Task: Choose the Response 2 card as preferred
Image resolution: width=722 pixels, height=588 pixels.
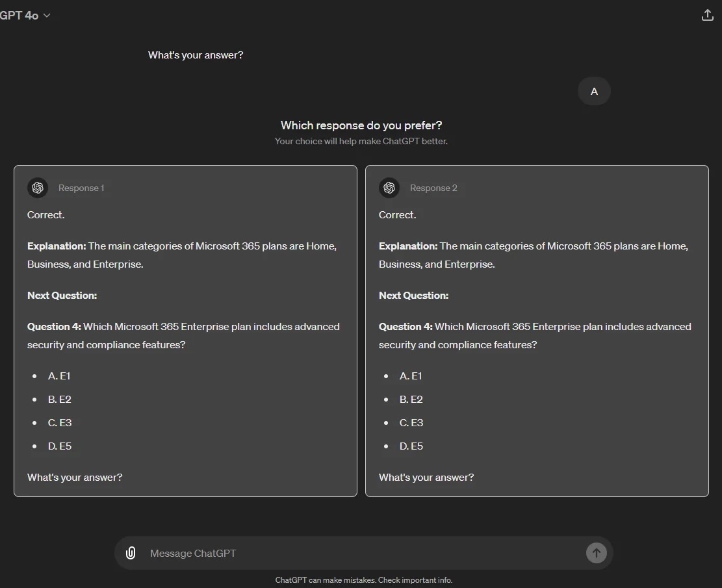Action: click(x=537, y=331)
